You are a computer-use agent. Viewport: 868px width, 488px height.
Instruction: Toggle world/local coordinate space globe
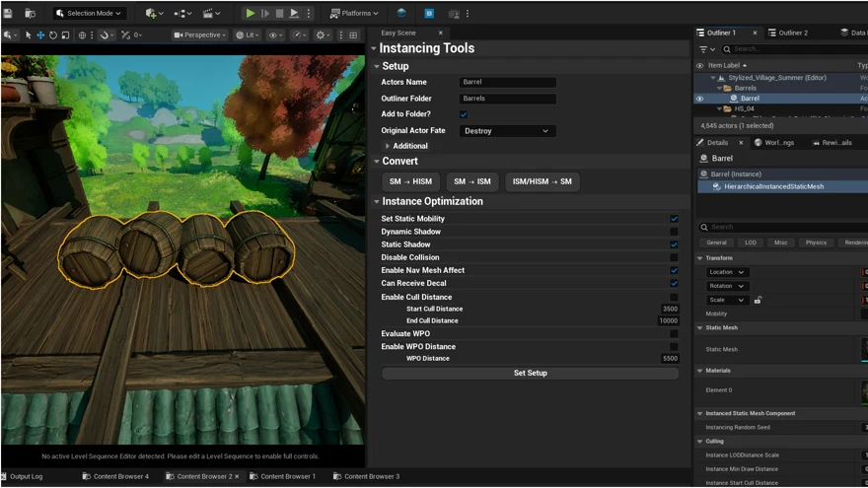[82, 35]
